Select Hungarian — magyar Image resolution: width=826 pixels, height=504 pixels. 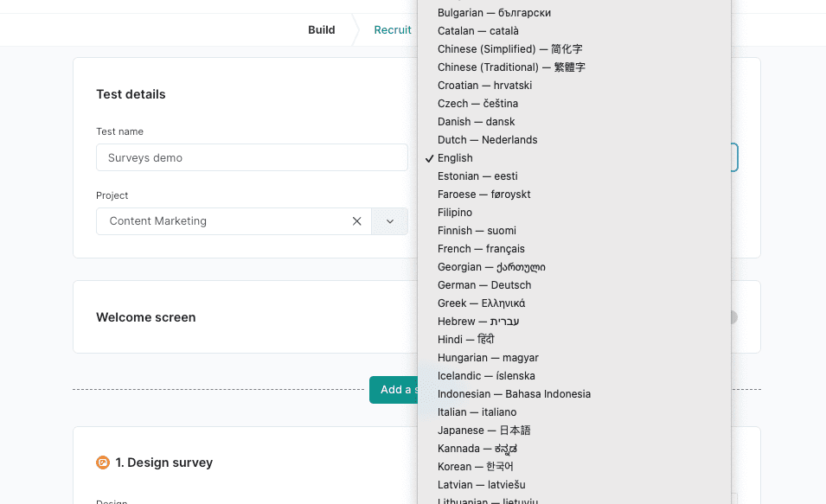click(x=487, y=357)
